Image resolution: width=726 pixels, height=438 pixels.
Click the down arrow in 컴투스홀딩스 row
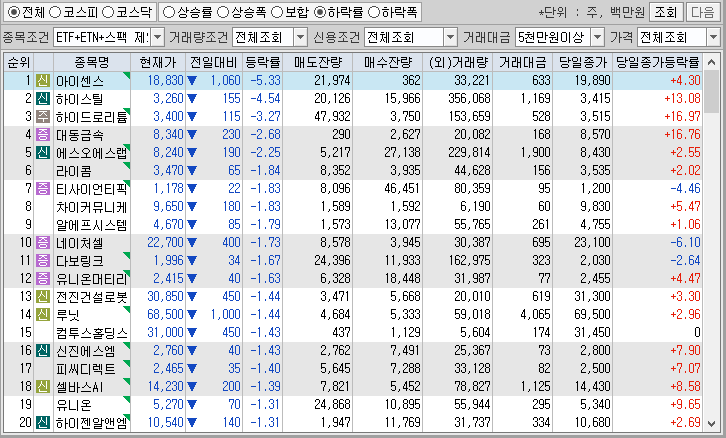click(x=192, y=333)
